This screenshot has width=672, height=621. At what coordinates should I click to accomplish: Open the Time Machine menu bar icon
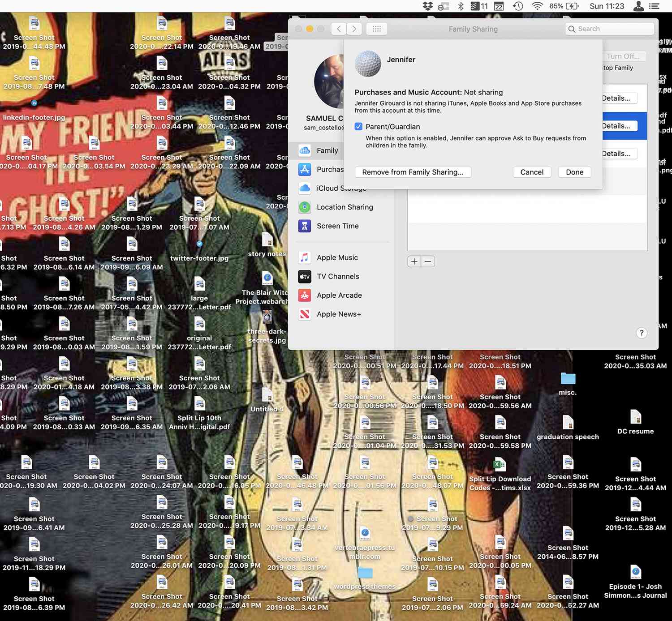[518, 6]
